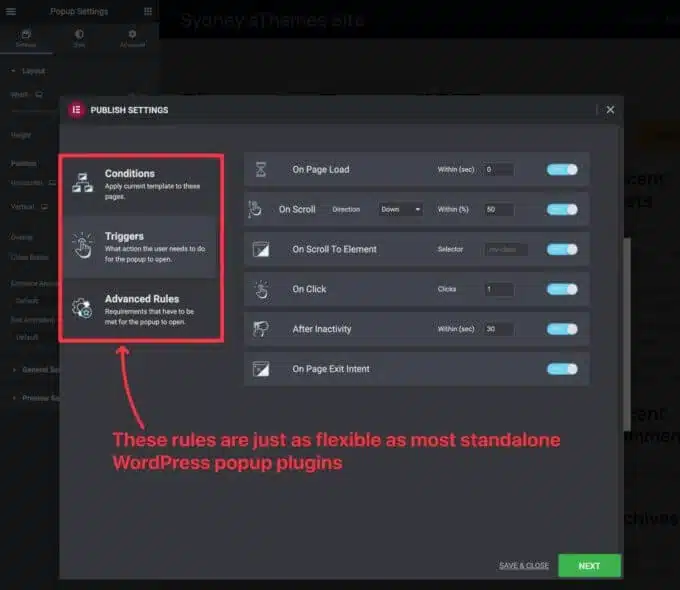680x590 pixels.
Task: Click the scroll hand icon for On Scroll
Action: [255, 209]
